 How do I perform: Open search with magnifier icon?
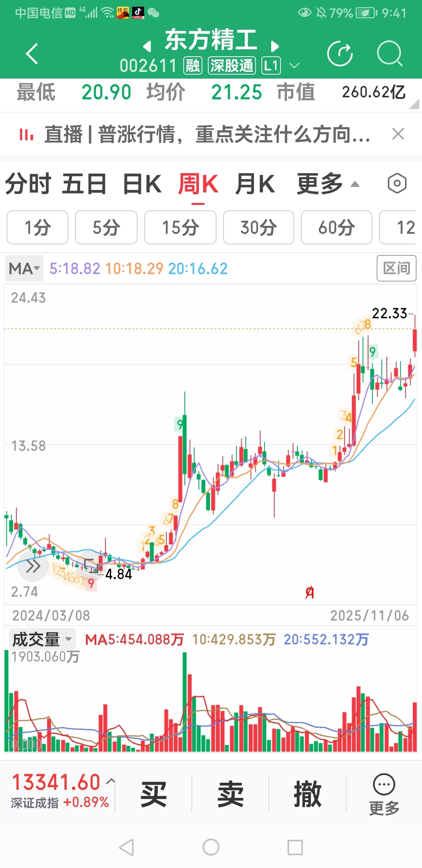click(x=390, y=54)
